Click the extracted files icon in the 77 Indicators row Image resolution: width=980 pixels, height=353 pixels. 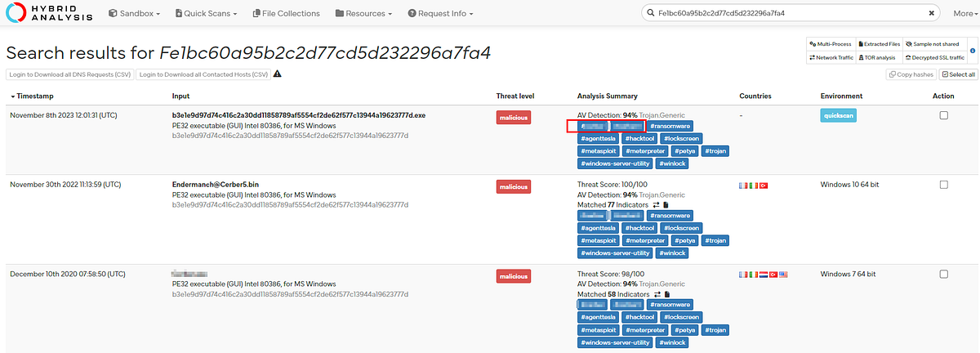tap(667, 204)
